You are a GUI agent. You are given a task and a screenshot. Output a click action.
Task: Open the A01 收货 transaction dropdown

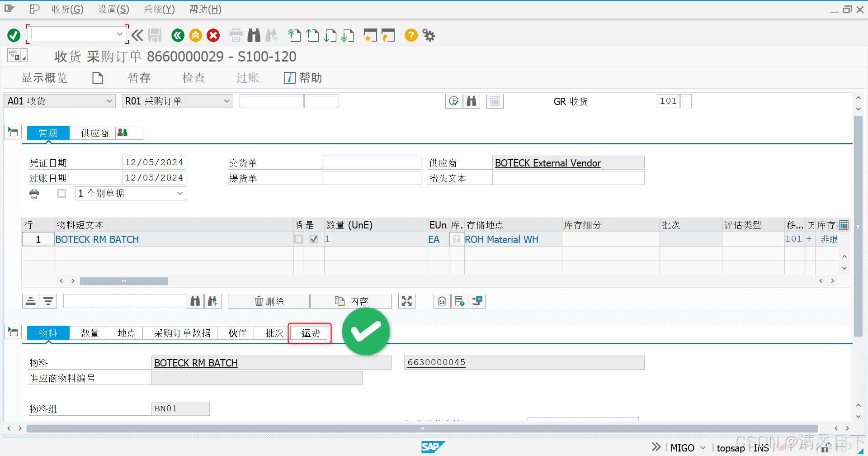(x=108, y=101)
